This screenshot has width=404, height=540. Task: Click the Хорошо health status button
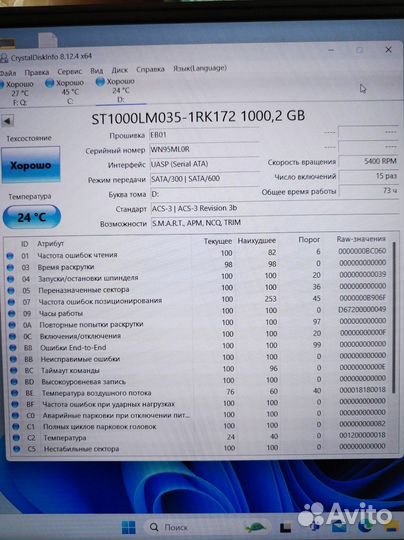(x=31, y=165)
